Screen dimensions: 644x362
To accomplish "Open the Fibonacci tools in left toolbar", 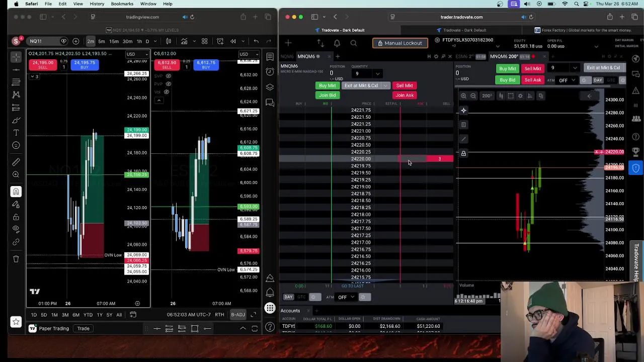I will pos(16,82).
